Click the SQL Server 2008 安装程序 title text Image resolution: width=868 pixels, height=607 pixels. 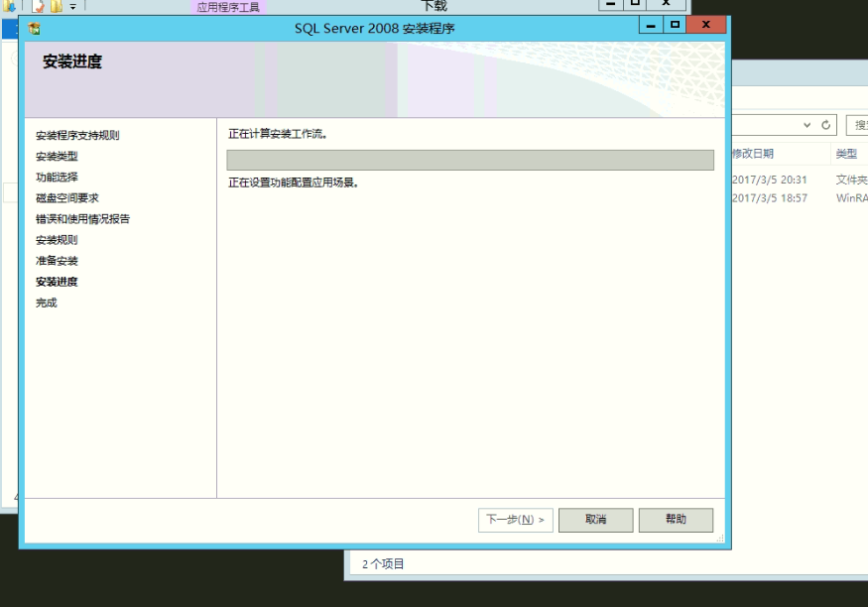click(375, 28)
